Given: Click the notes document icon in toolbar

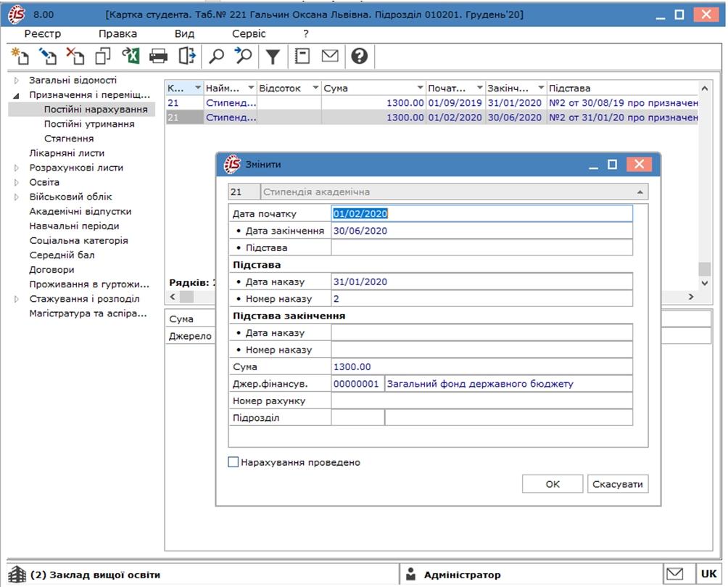Looking at the screenshot, I should pyautogui.click(x=302, y=56).
